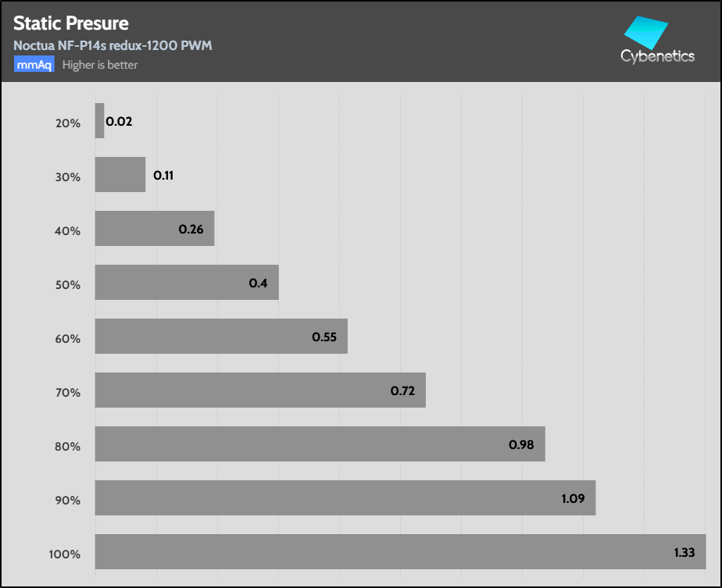Click the 0.02 value label
Screen dimensions: 722x588
coord(119,122)
